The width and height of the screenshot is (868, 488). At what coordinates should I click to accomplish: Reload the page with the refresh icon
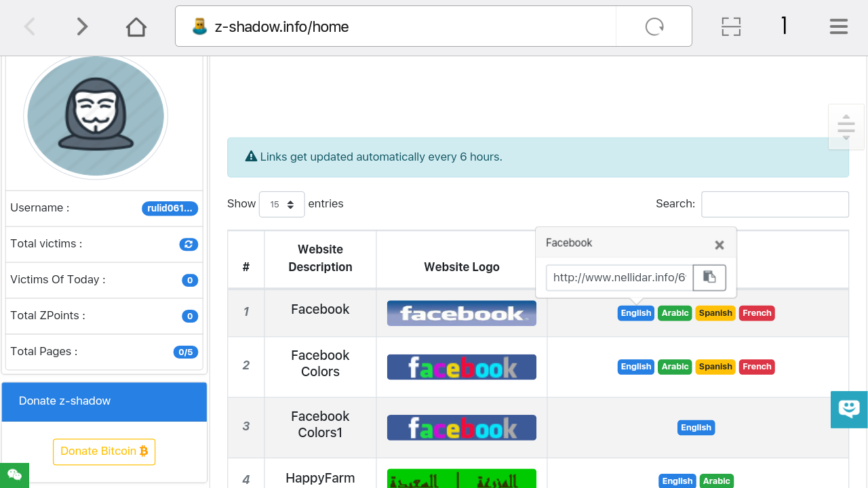pos(654,26)
